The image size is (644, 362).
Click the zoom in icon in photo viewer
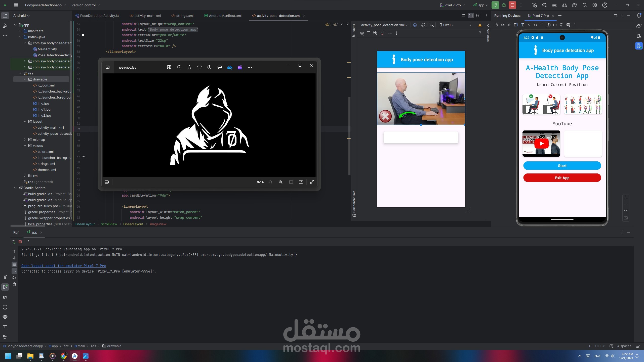280,182
